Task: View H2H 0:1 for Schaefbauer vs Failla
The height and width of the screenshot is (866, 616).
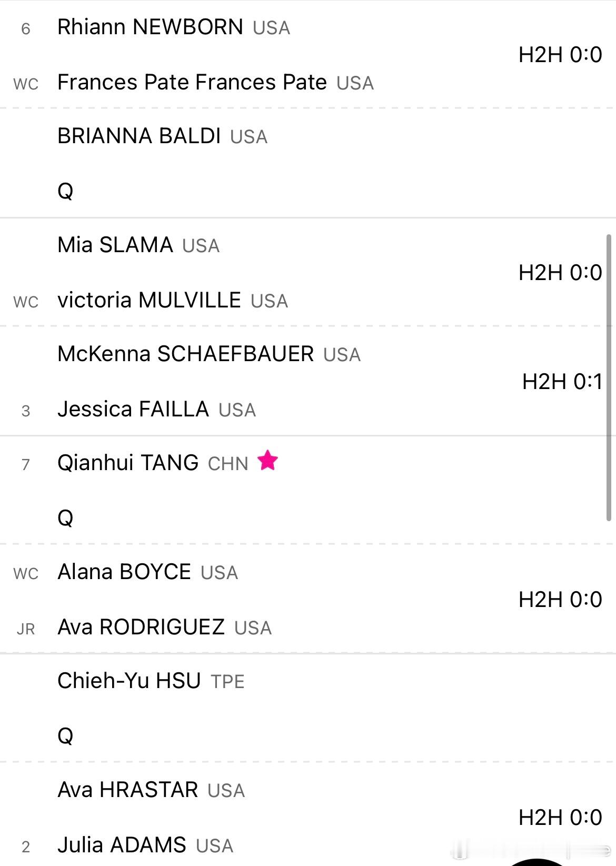Action: click(562, 382)
